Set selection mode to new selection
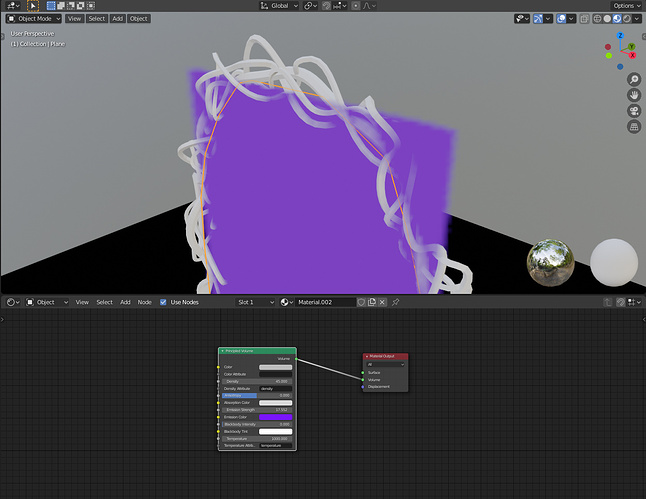Viewport: 646px width, 499px height. point(51,6)
